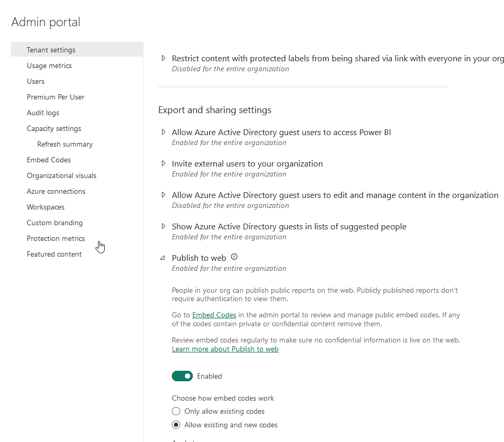The image size is (504, 442).
Task: Click the info icon next to Publish to web
Action: point(234,257)
